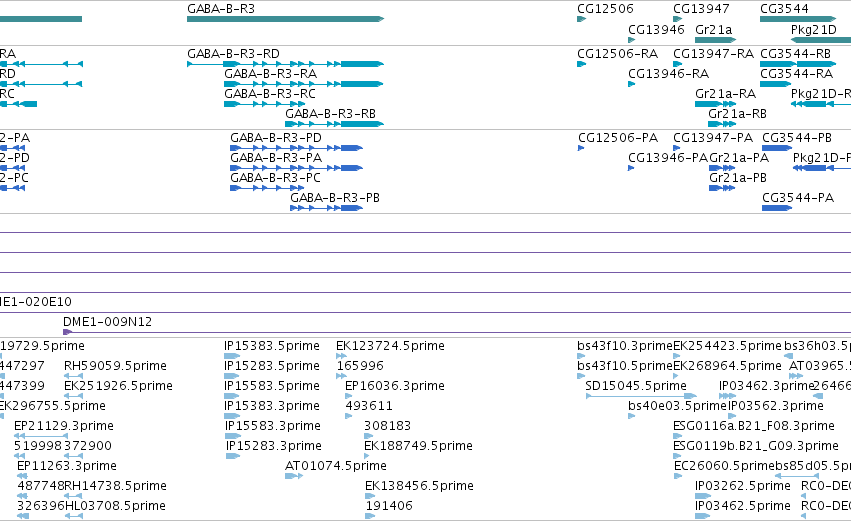Image resolution: width=851 pixels, height=521 pixels.
Task: Click the IP15383.3prime EST label
Action: click(272, 406)
